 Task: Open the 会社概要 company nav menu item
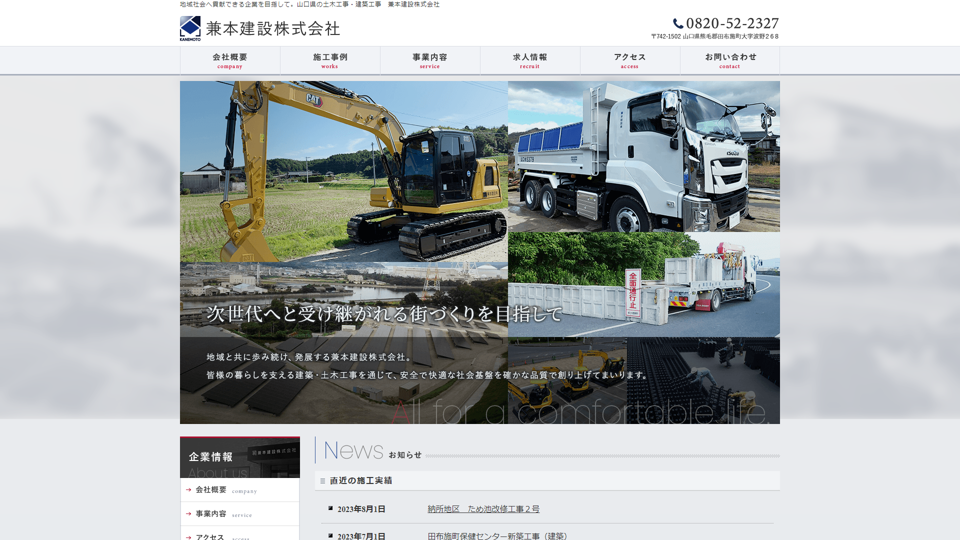tap(230, 60)
